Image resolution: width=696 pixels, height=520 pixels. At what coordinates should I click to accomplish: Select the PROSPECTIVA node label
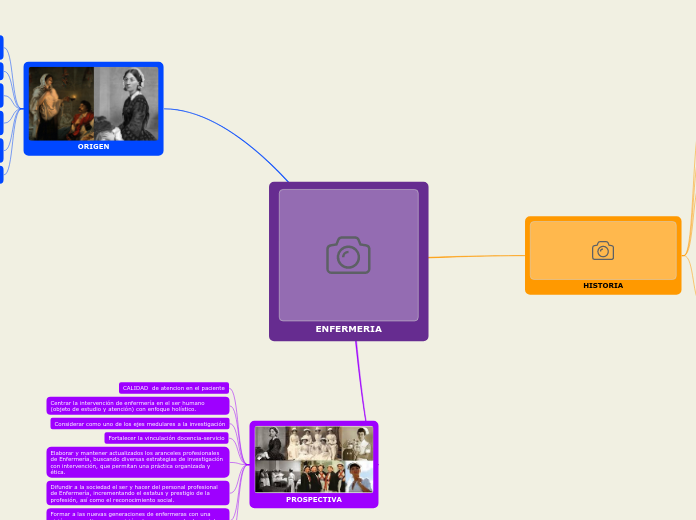314,500
